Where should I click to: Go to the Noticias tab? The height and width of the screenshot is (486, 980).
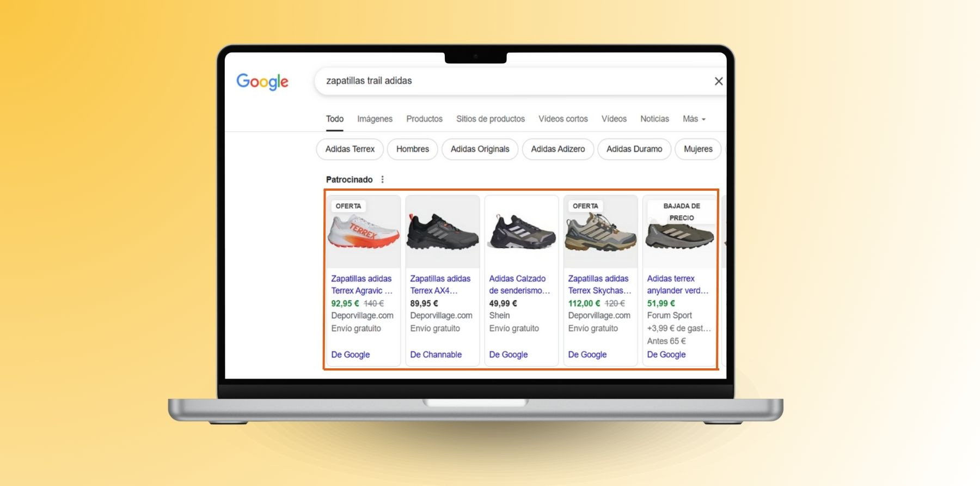(x=654, y=119)
